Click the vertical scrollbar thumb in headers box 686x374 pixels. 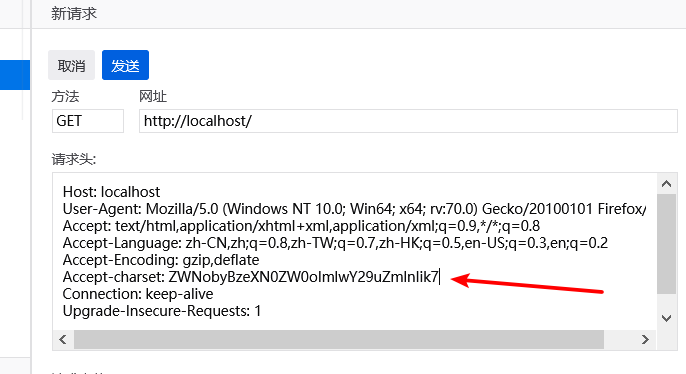pyautogui.click(x=666, y=244)
